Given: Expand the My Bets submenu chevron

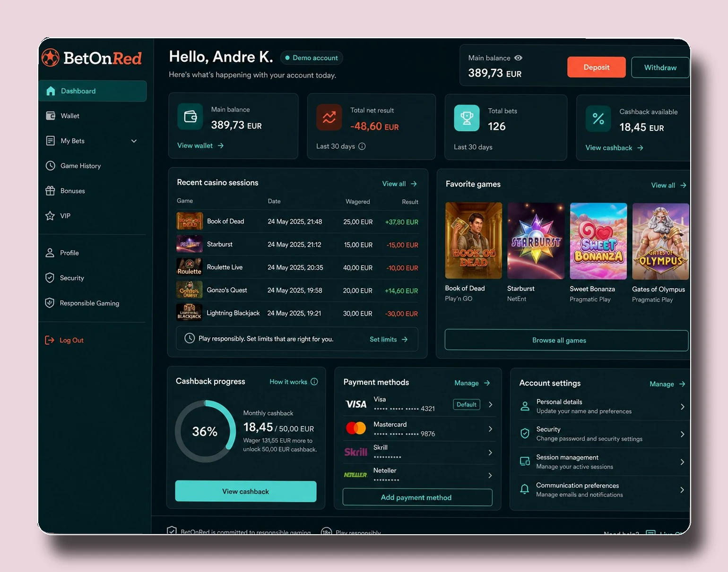Looking at the screenshot, I should (134, 141).
